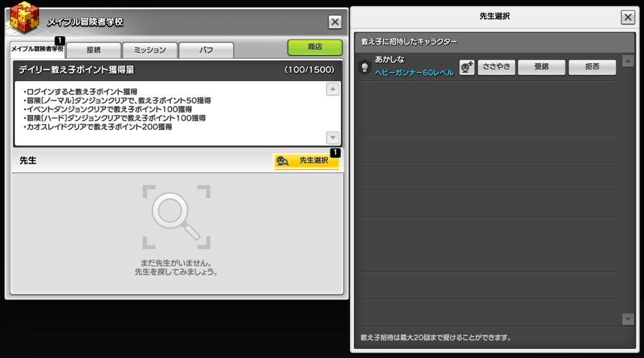Viewport: 644px width, 358px height.
Task: Click the Maple cube logo icon
Action: point(24,18)
